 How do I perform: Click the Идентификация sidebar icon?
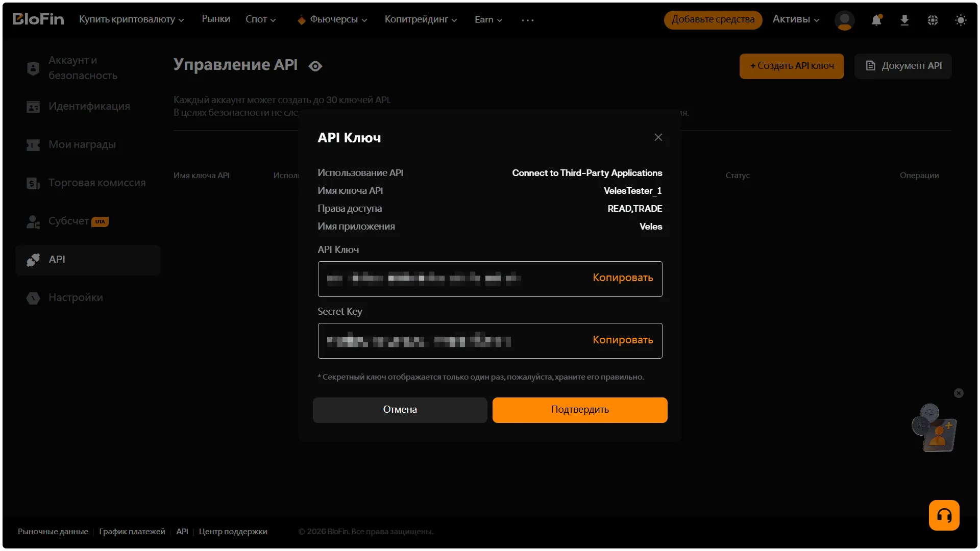33,106
